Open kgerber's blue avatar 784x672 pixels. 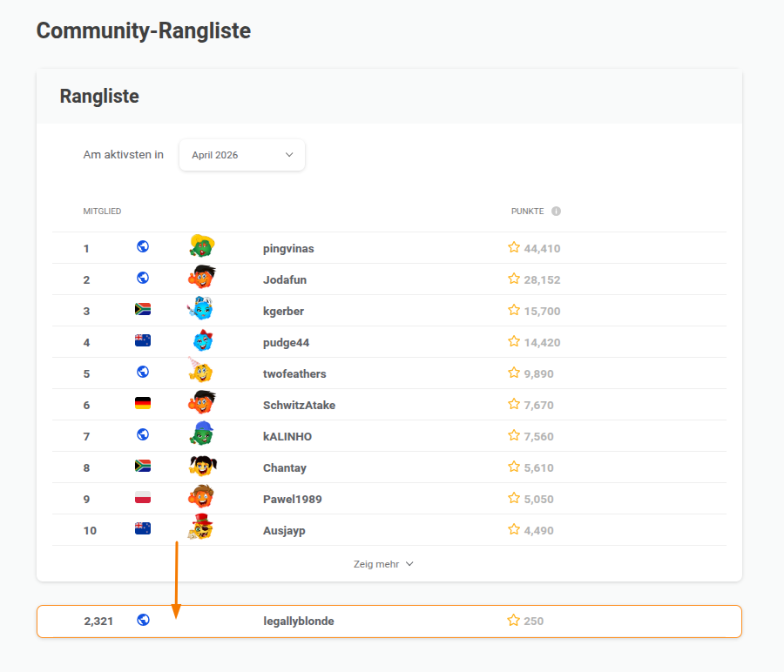(x=201, y=309)
